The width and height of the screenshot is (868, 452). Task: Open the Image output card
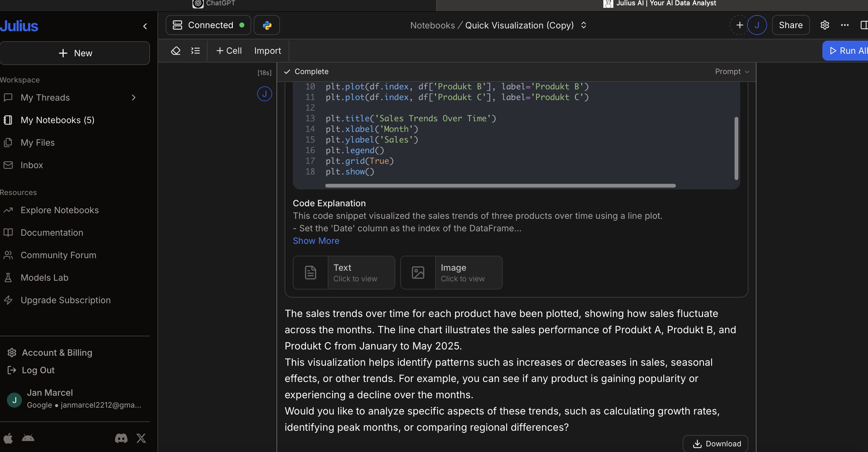pos(451,272)
